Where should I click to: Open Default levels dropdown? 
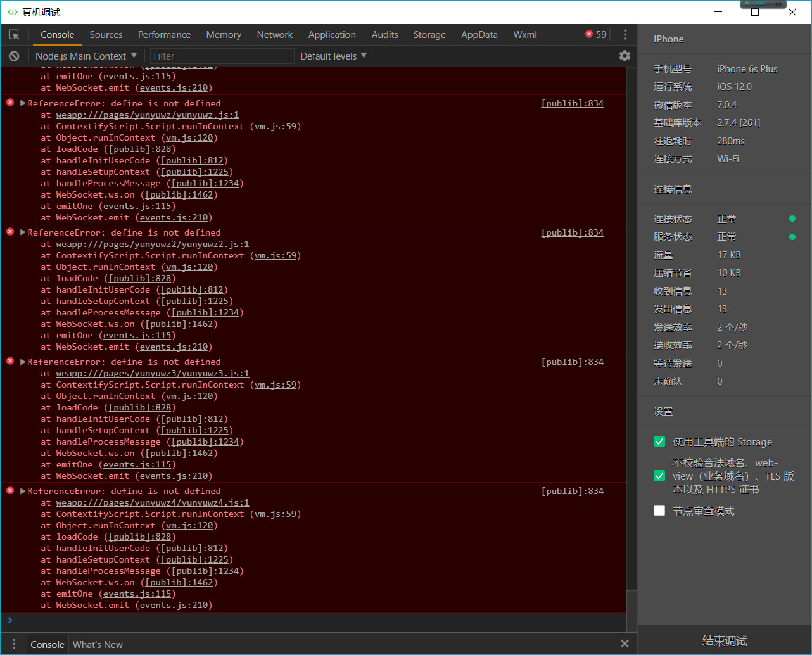[334, 56]
